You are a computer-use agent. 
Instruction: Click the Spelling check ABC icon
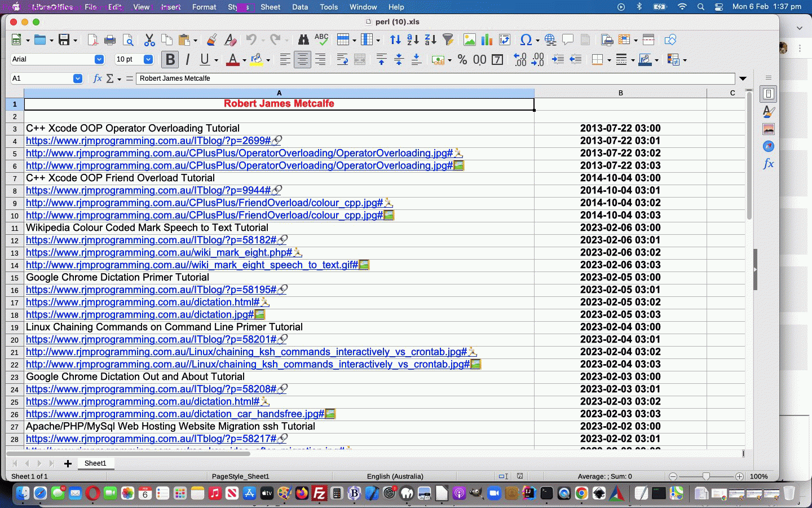pyautogui.click(x=321, y=40)
